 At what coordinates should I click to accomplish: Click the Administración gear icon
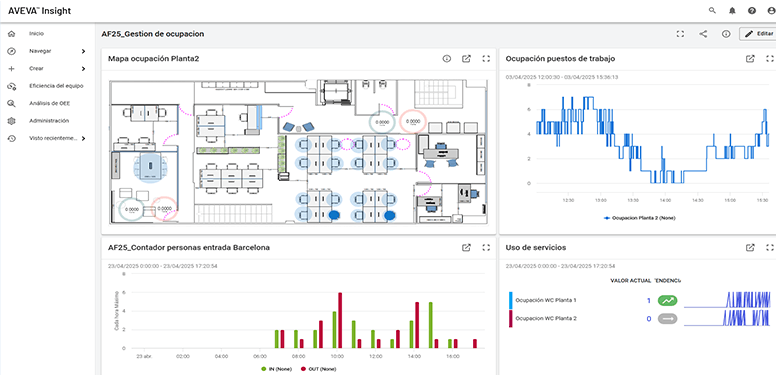(12, 121)
